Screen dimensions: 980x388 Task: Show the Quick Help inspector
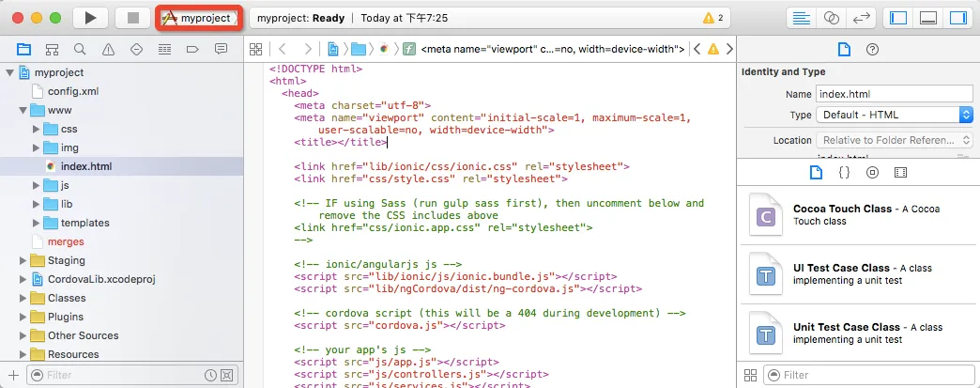point(872,50)
